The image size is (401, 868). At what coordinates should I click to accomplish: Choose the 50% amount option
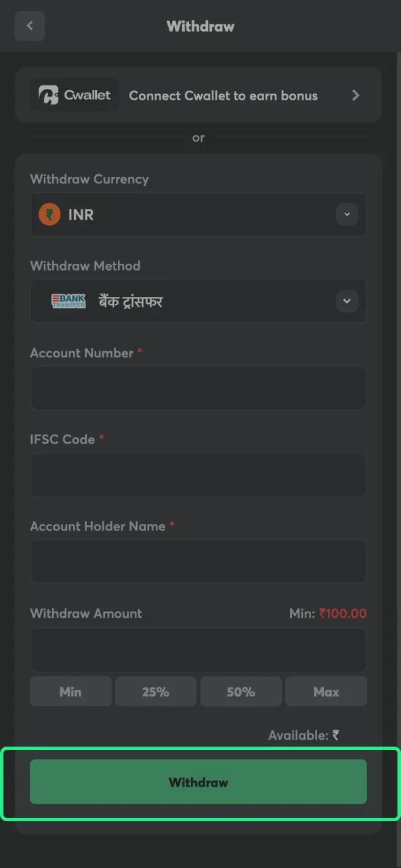point(241,691)
